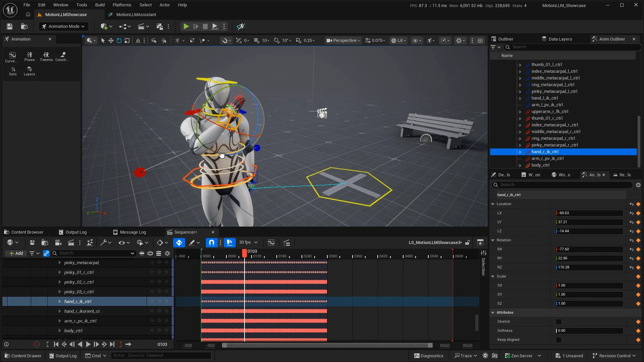
Task: Open the Content Drawer
Action: coord(23,356)
